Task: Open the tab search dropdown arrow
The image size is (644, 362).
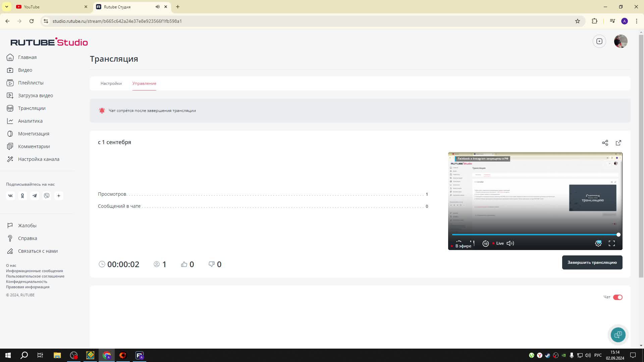Action: [x=7, y=7]
